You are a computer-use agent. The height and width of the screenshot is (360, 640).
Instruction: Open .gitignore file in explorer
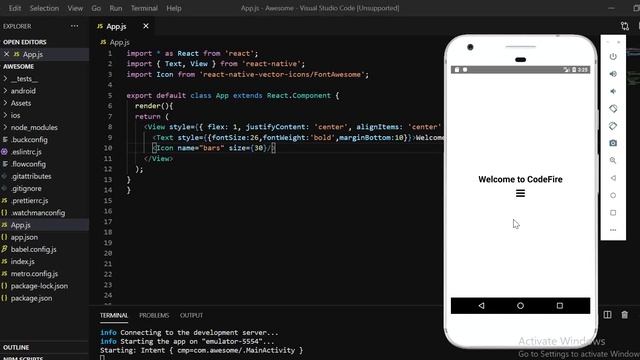(x=26, y=189)
